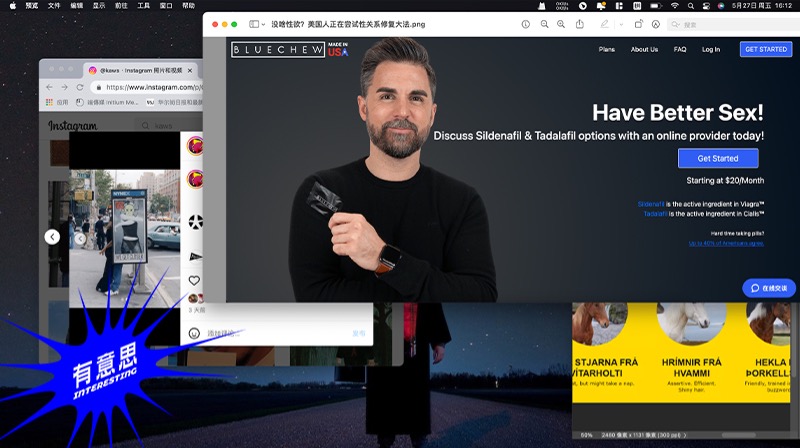The width and height of the screenshot is (800, 448).
Task: Toggle the Preview sidebar view button
Action: [254, 24]
